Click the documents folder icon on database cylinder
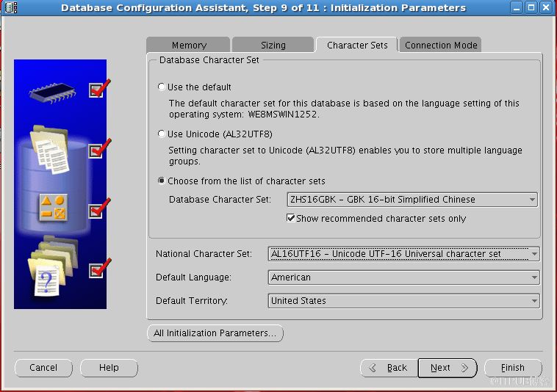 coord(50,149)
